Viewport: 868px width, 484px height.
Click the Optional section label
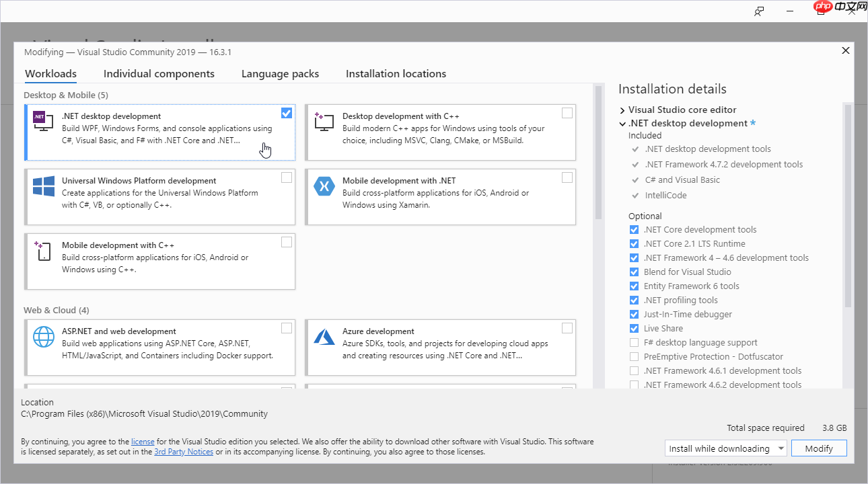645,216
